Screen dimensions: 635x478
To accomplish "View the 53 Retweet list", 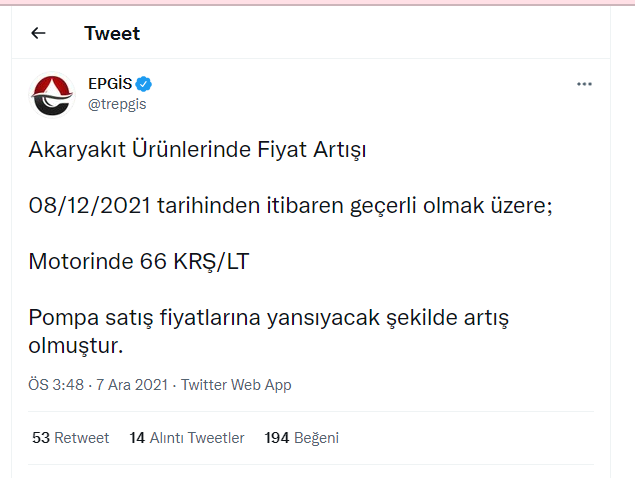I will point(70,438).
